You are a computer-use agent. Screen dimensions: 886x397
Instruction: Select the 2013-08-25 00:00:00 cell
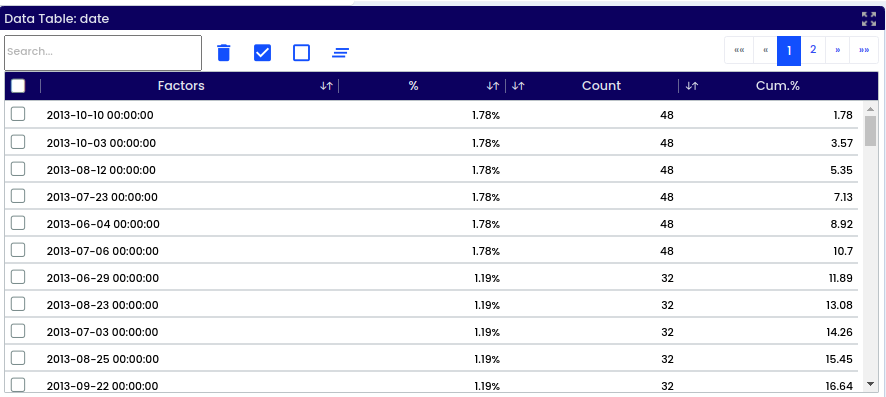tap(102, 359)
